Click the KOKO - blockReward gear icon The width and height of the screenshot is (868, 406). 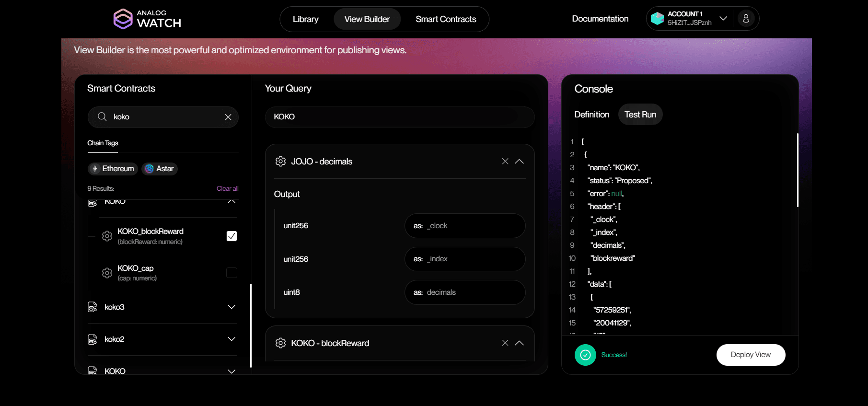[x=280, y=343]
